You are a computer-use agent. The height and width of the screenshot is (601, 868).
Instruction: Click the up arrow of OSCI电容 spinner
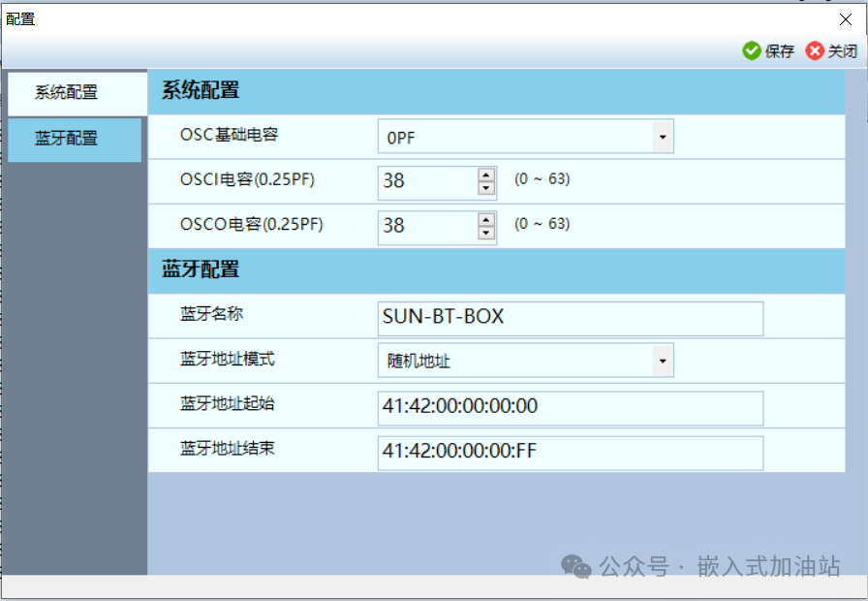pos(485,175)
